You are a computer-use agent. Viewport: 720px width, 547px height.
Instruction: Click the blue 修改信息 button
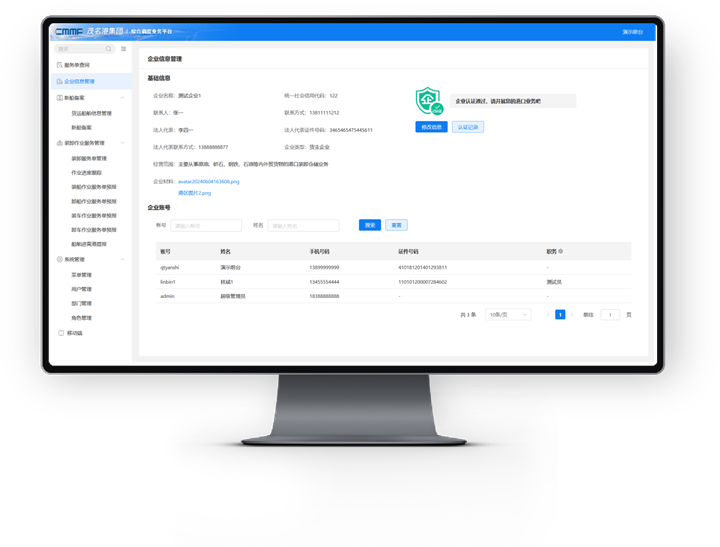[431, 127]
